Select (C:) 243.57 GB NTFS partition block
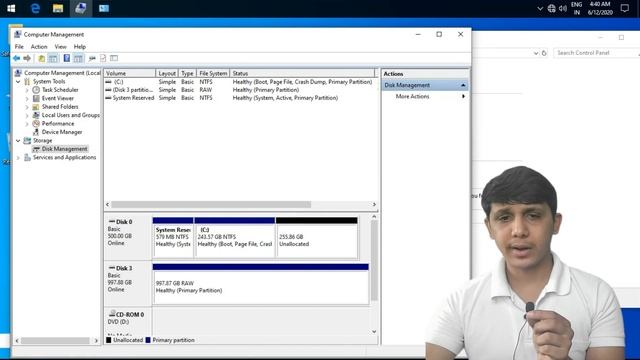This screenshot has width=640, height=360. [x=235, y=238]
